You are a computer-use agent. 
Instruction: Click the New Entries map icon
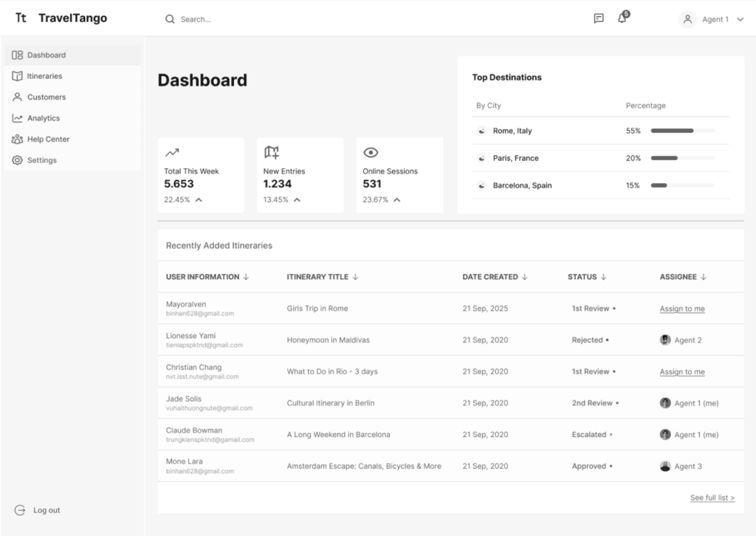[x=272, y=153]
